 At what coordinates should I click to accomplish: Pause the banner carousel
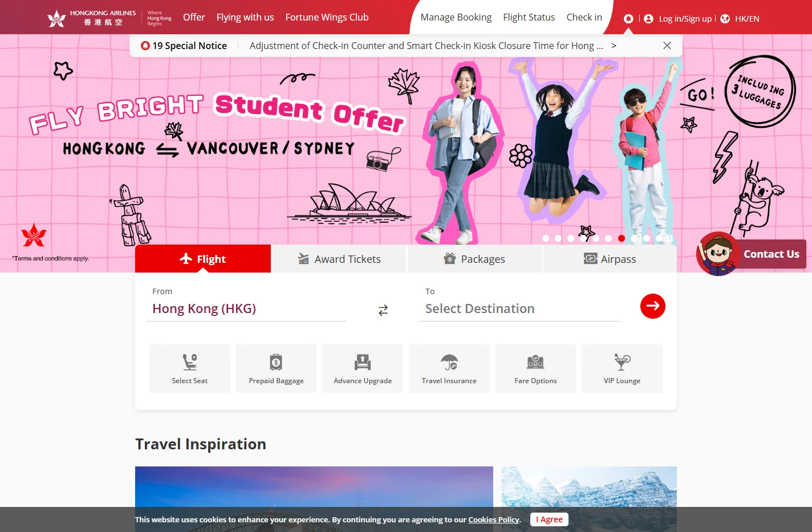671,238
